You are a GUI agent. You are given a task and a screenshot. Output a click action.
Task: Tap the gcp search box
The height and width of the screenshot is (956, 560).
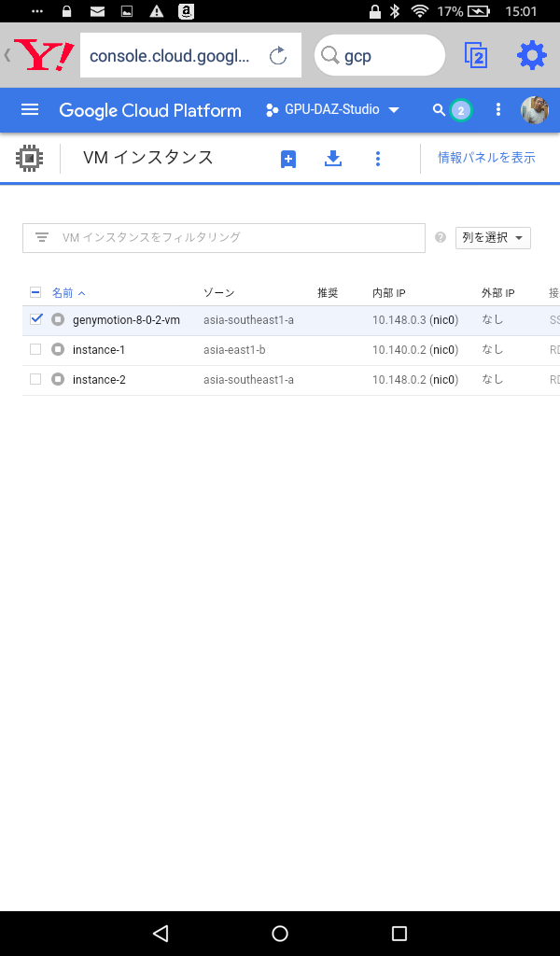[x=380, y=55]
